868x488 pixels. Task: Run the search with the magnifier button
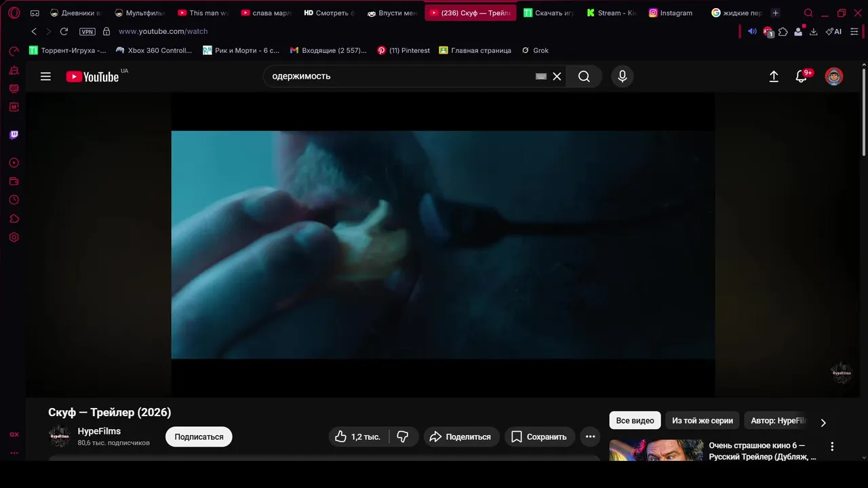click(x=584, y=77)
